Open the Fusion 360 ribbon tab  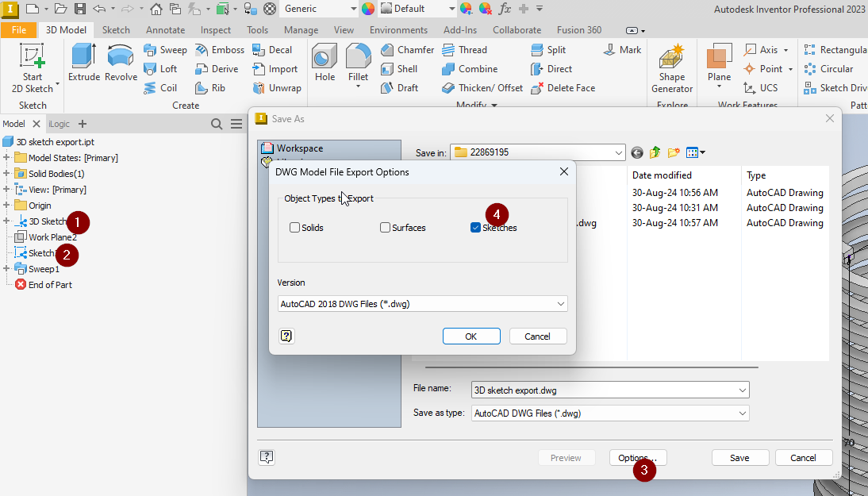578,29
